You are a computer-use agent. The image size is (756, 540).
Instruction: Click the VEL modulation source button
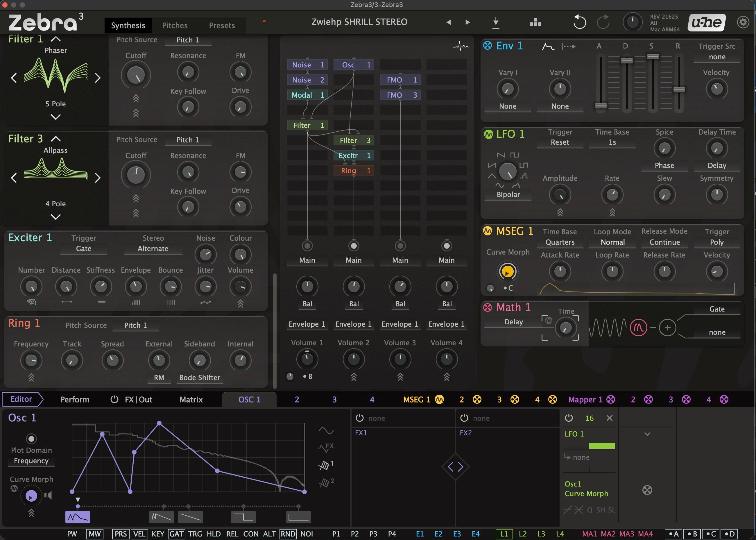click(139, 534)
